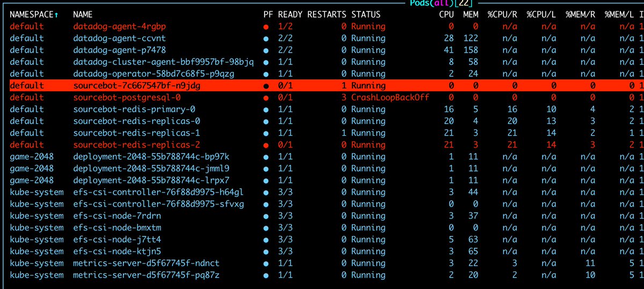Select pod sourcebot-postgresql-0
Screen dimensions: 644x289
[127, 98]
